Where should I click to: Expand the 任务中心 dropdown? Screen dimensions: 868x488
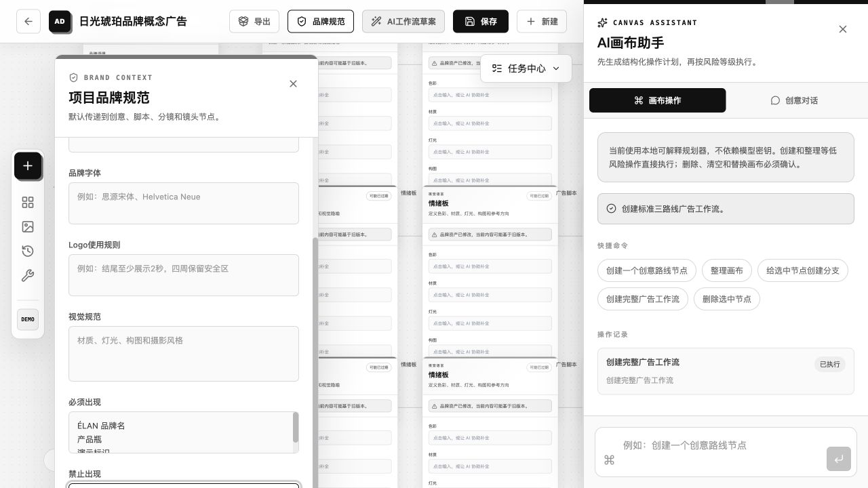[x=526, y=68]
